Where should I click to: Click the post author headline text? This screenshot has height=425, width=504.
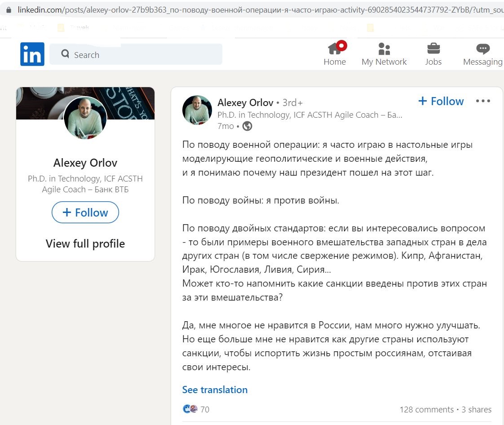(309, 115)
